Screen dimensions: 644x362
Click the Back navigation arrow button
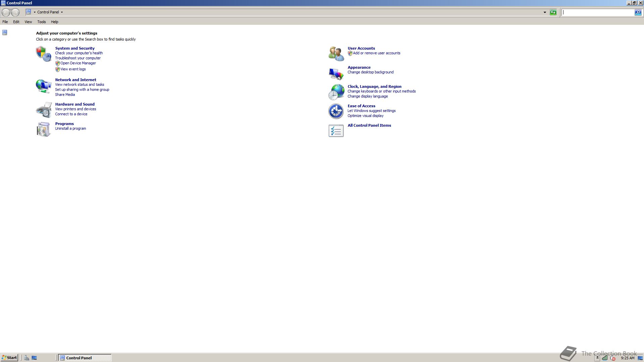6,12
